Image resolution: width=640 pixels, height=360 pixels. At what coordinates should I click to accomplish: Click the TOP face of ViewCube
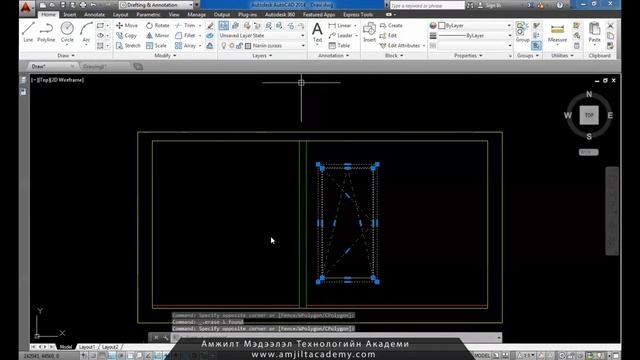tap(589, 115)
